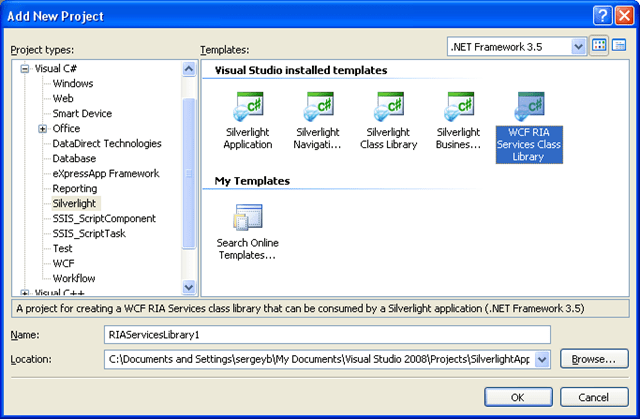Click the OK button
Viewport: 640px width, 419px height.
518,397
